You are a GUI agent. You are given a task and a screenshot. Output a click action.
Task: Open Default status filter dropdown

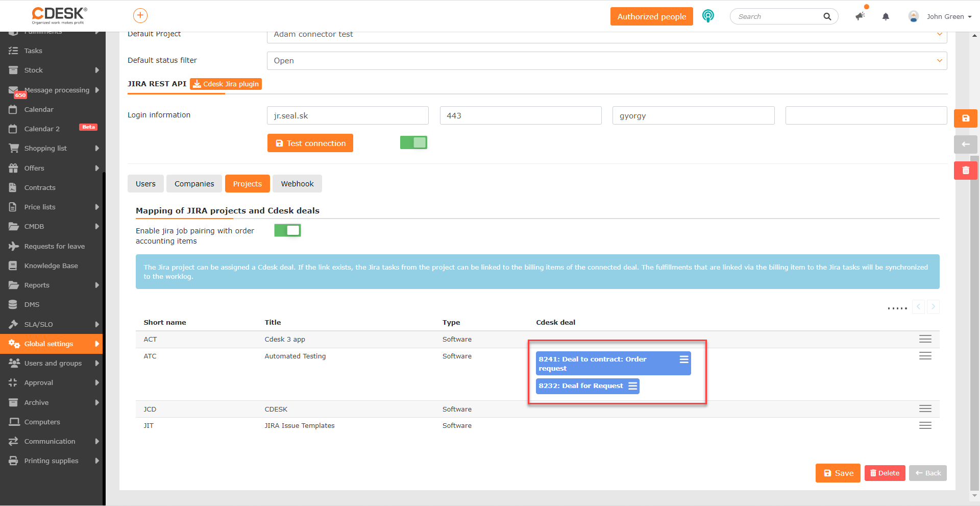(607, 61)
